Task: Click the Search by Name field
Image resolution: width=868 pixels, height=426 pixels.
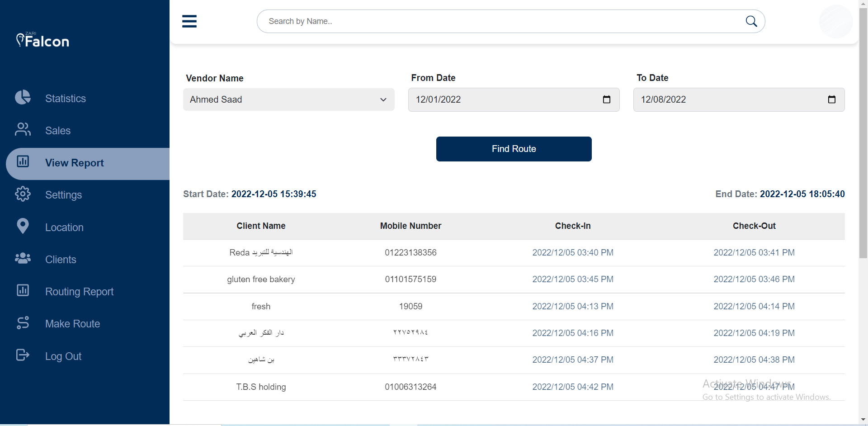Action: pos(452,21)
